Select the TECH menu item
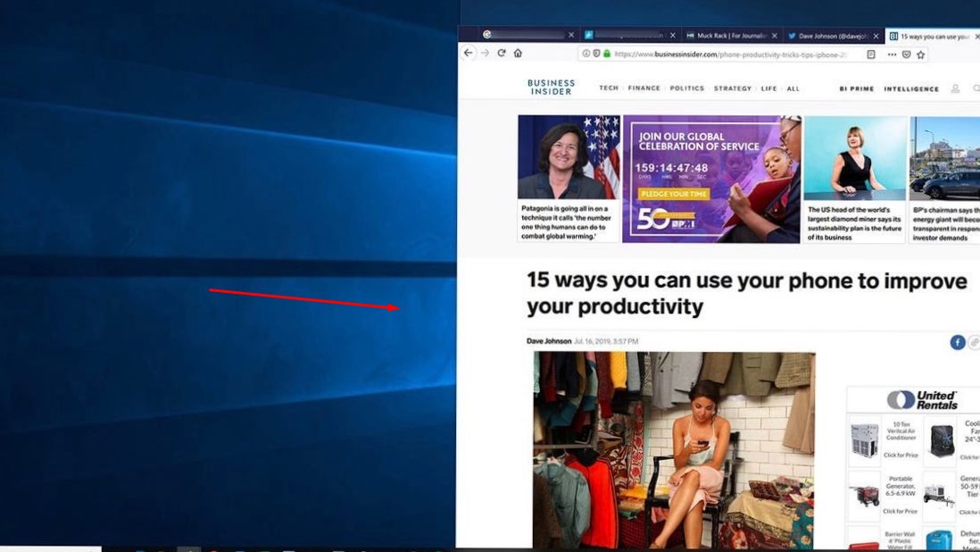Image resolution: width=980 pixels, height=552 pixels. pyautogui.click(x=610, y=88)
